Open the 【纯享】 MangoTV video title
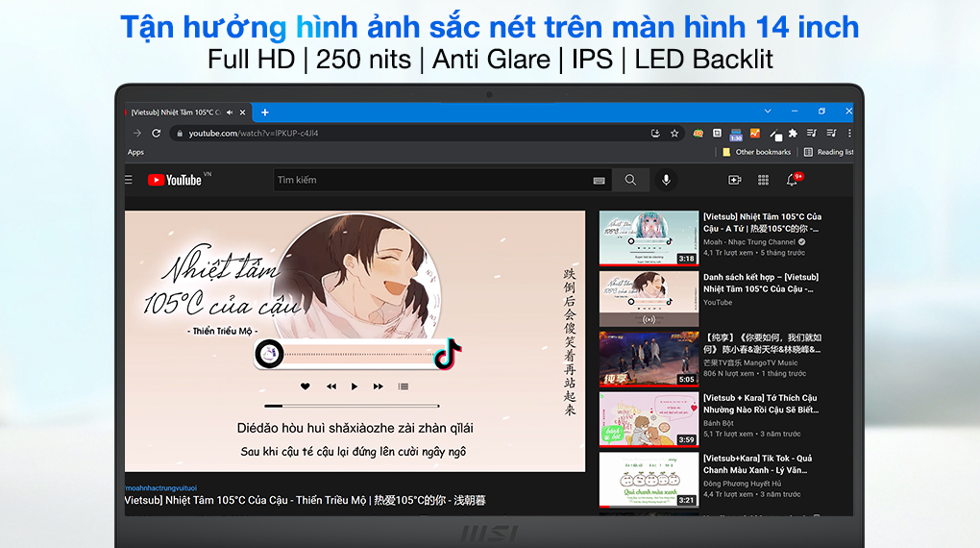 pos(763,343)
